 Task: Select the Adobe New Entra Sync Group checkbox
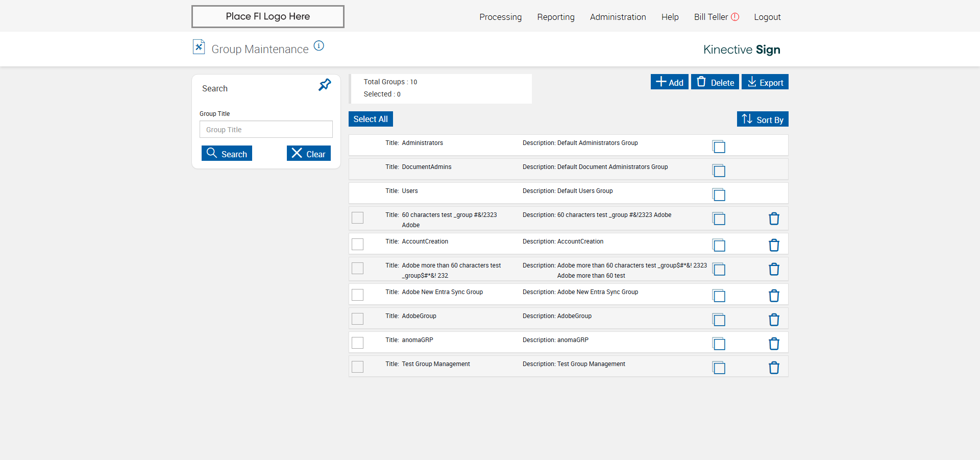point(358,295)
